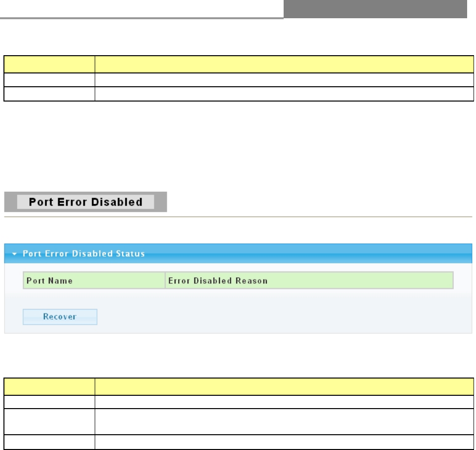This screenshot has height=450, width=476.
Task: Select the Error Disabled Reason column header
Action: point(309,280)
